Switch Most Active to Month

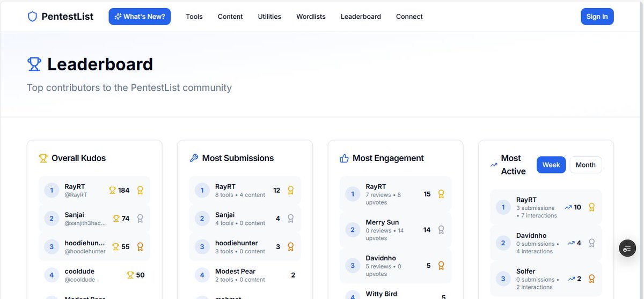click(586, 165)
